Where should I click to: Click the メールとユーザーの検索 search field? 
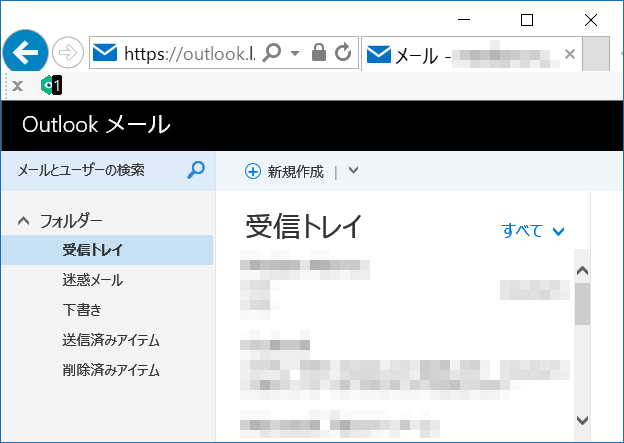tap(108, 170)
